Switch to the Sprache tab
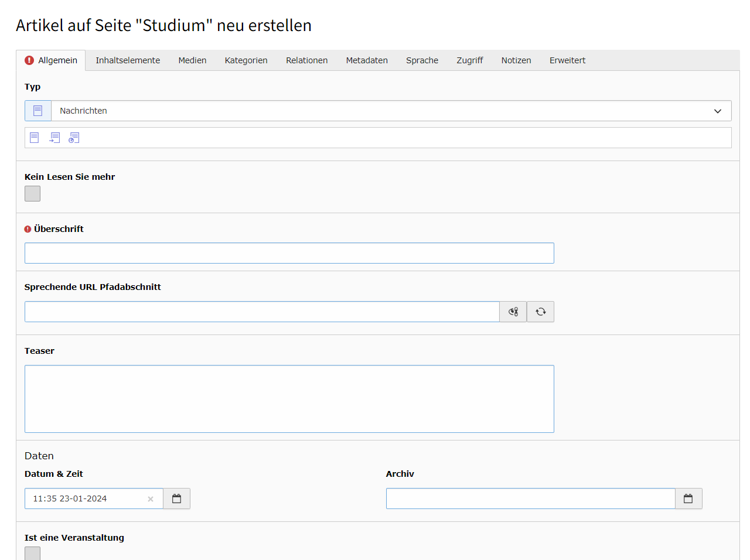This screenshot has width=750, height=560. pos(422,60)
